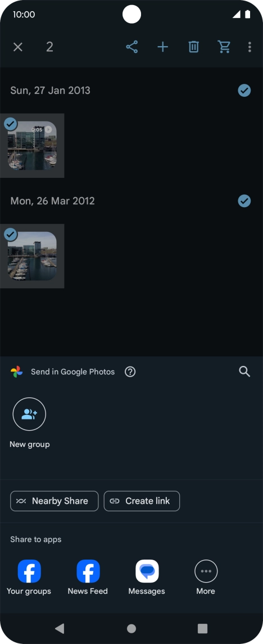Delete selected items with trash icon
The image size is (263, 644).
(x=194, y=47)
